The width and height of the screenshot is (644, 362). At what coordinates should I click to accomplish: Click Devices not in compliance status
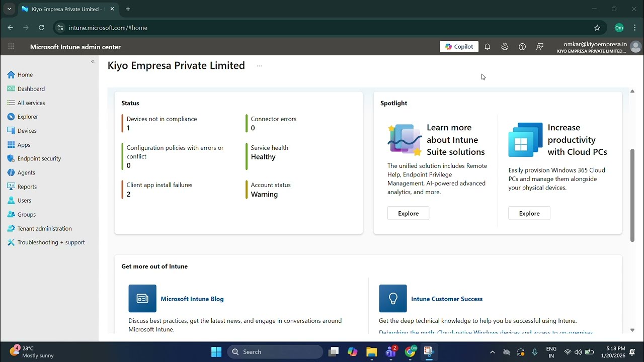coord(162,123)
